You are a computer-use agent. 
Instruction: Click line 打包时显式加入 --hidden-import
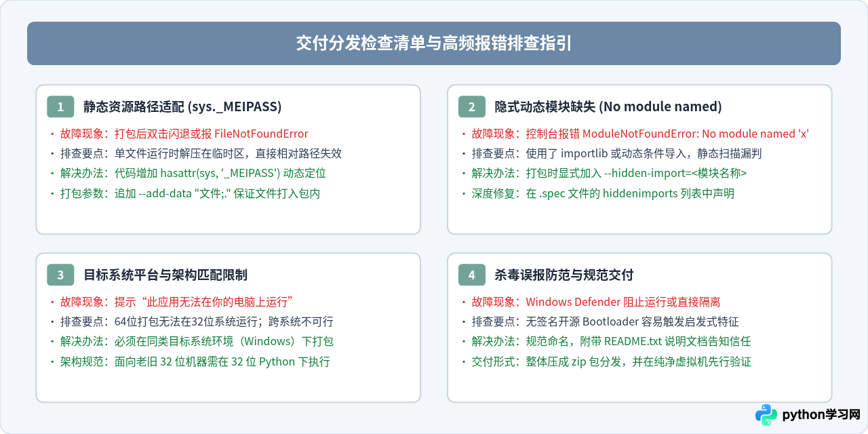604,173
